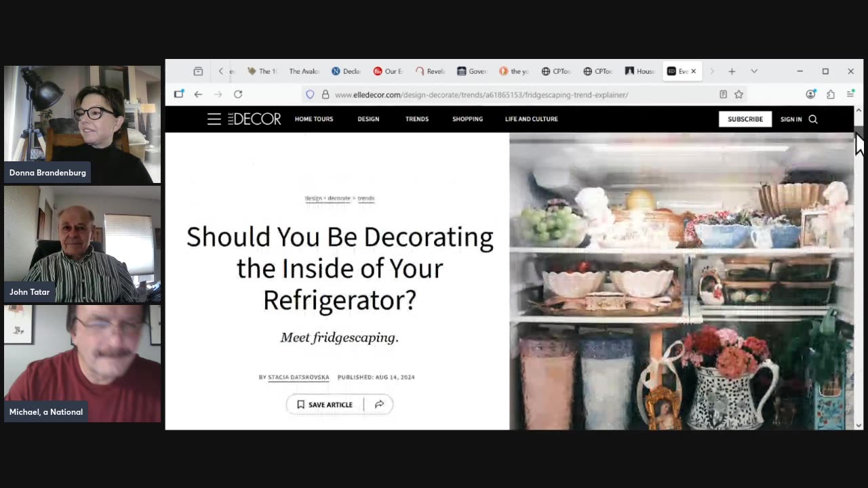Open the Shopping nav item
Viewport: 868px width, 488px height.
468,119
